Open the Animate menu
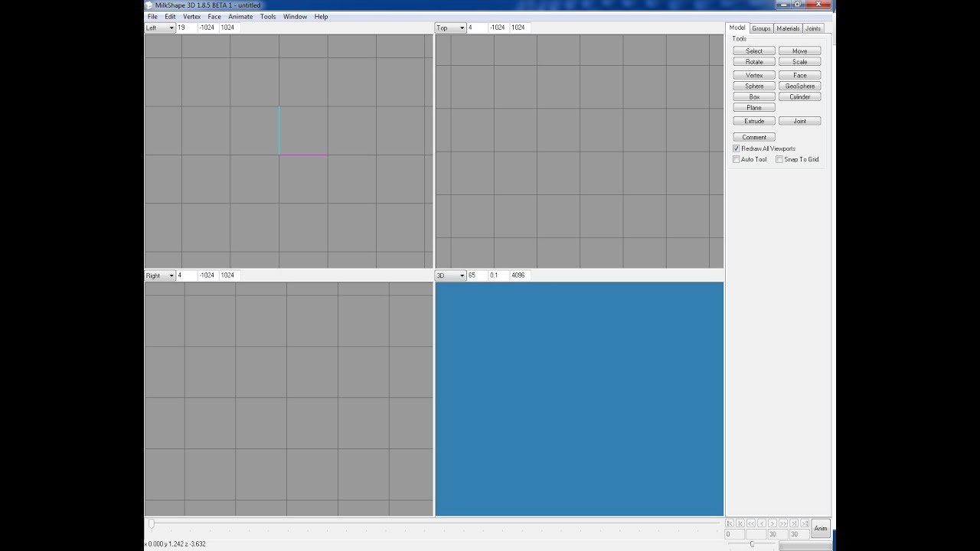The image size is (980, 551). point(240,16)
